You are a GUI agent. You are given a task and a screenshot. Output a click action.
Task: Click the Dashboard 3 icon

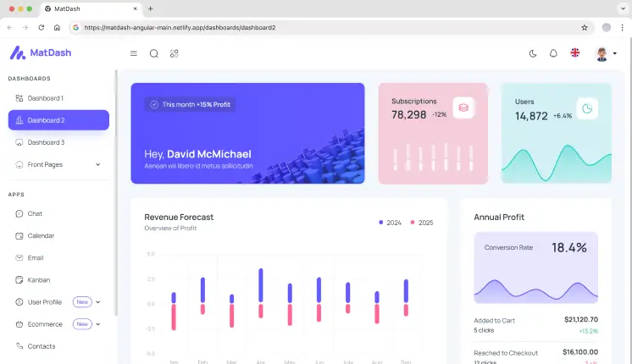[x=19, y=142]
